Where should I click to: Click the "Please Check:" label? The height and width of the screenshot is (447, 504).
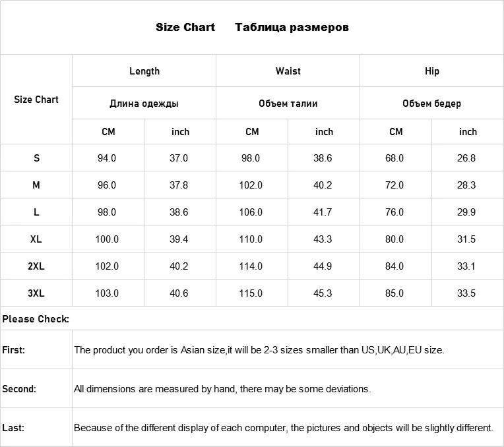(x=36, y=320)
